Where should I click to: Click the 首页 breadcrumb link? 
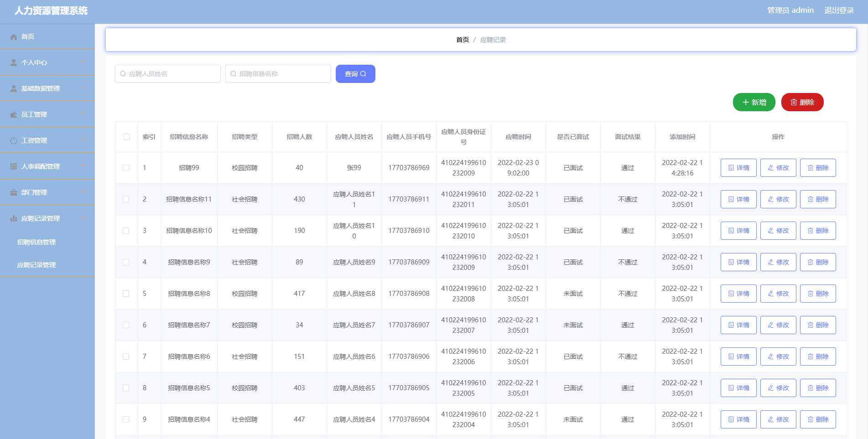(463, 40)
